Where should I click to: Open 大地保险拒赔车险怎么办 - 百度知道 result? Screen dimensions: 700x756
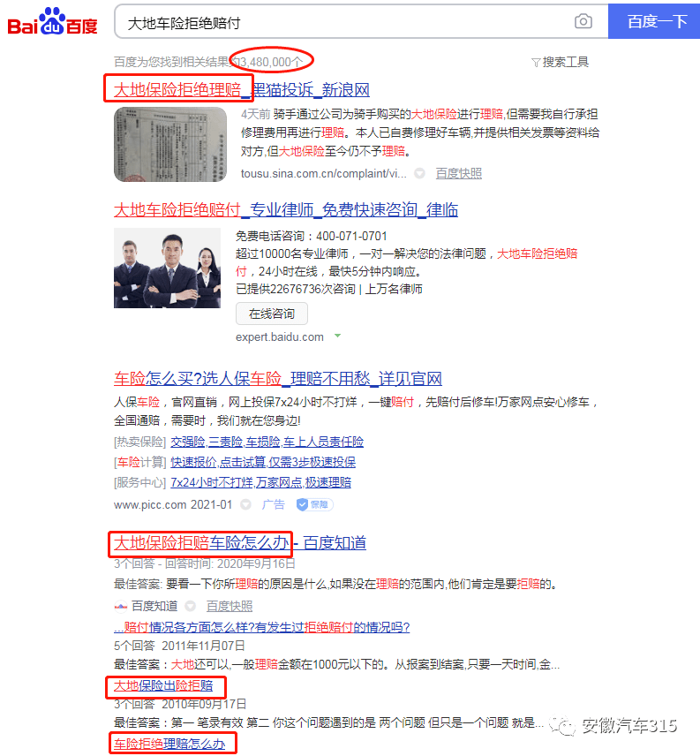click(x=240, y=543)
